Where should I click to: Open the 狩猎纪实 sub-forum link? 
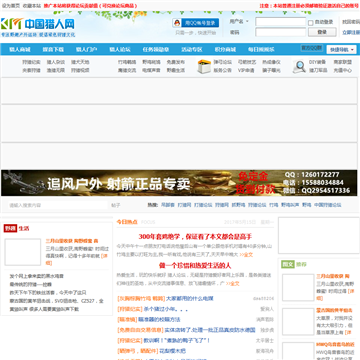coord(32,62)
